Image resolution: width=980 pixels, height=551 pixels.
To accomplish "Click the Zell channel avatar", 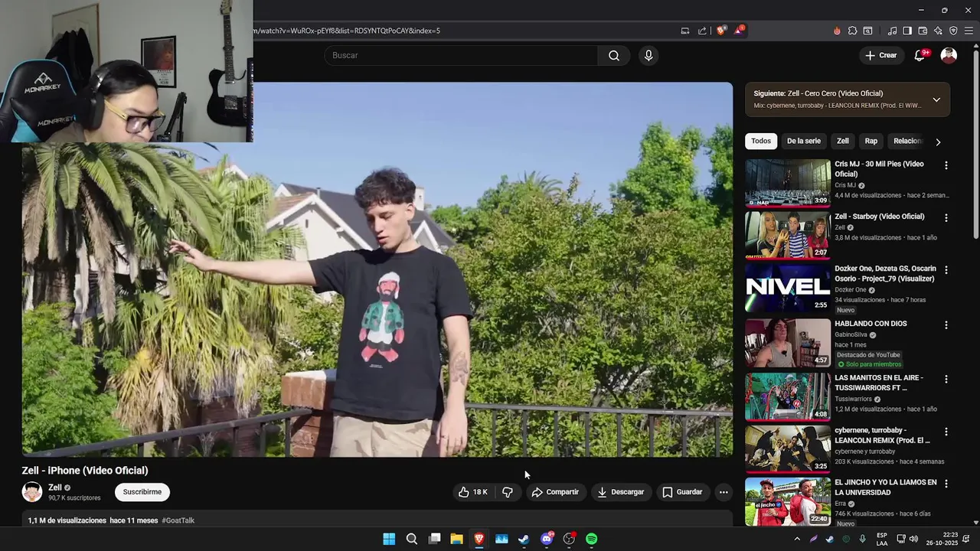I will (x=32, y=492).
